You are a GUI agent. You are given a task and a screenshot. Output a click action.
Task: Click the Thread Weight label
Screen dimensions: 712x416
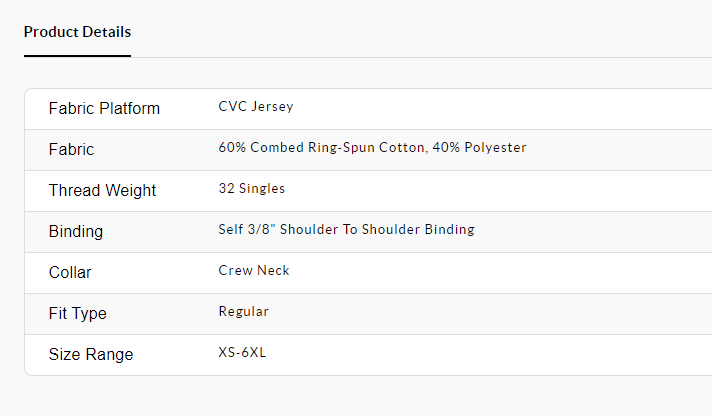tap(102, 190)
